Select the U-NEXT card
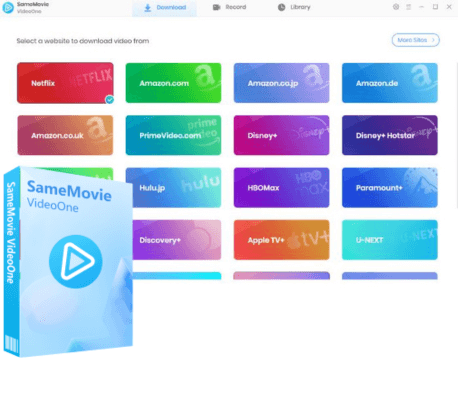Image resolution: width=458 pixels, height=397 pixels. [x=390, y=240]
